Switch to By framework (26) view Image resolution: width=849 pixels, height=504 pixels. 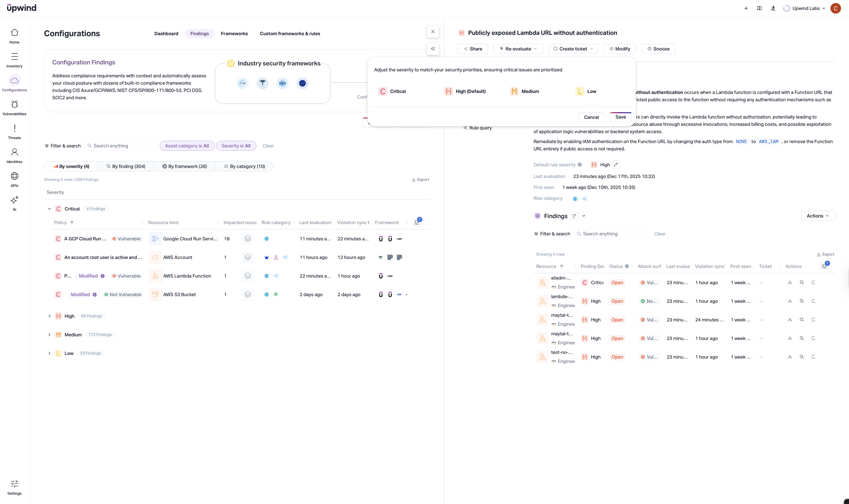[184, 166]
